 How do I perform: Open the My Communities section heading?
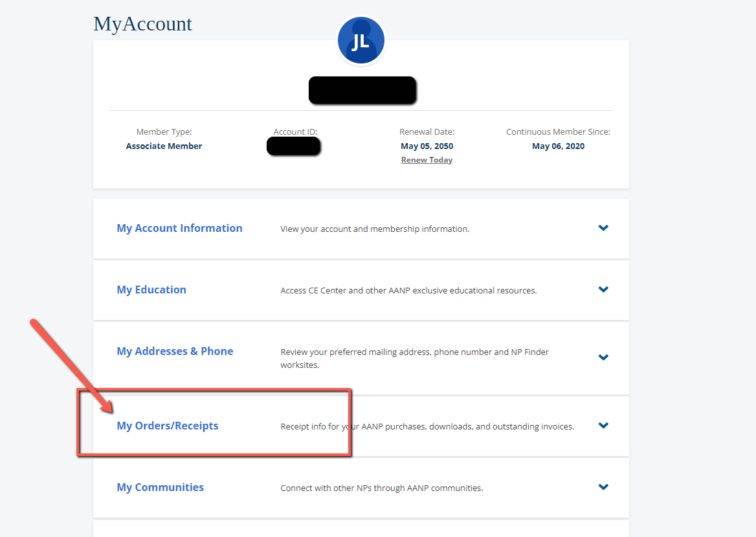(x=160, y=487)
